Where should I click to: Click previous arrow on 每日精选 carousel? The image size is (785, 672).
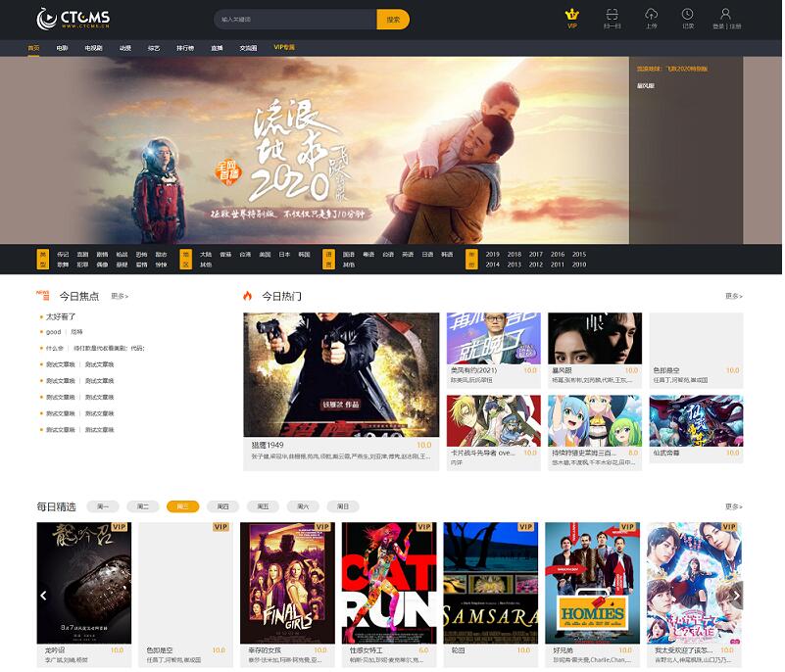pos(43,596)
